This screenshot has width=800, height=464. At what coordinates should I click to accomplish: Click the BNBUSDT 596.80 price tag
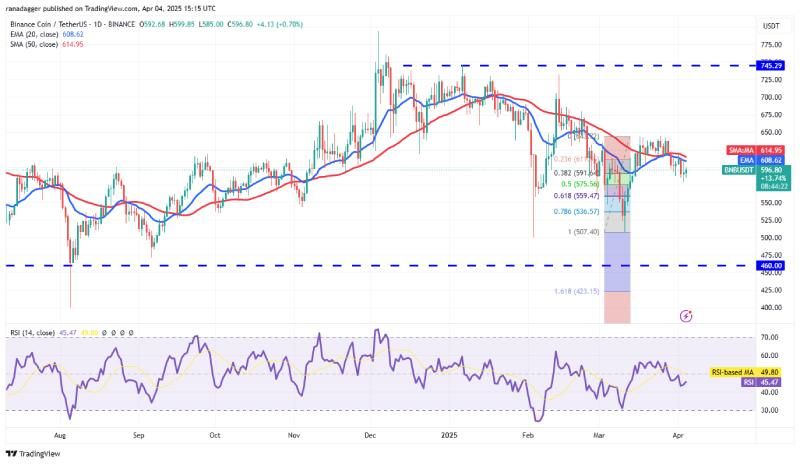click(x=757, y=178)
